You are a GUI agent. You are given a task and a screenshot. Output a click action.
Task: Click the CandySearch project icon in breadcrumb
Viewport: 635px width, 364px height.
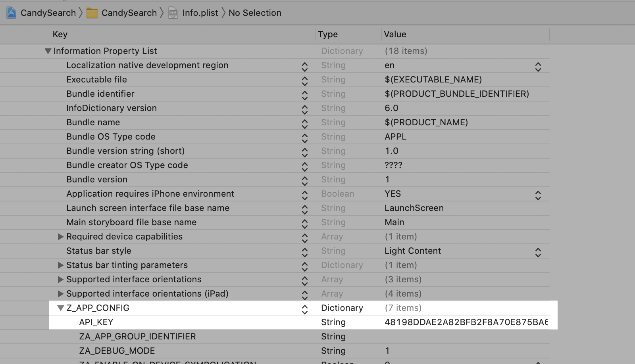[x=11, y=13]
